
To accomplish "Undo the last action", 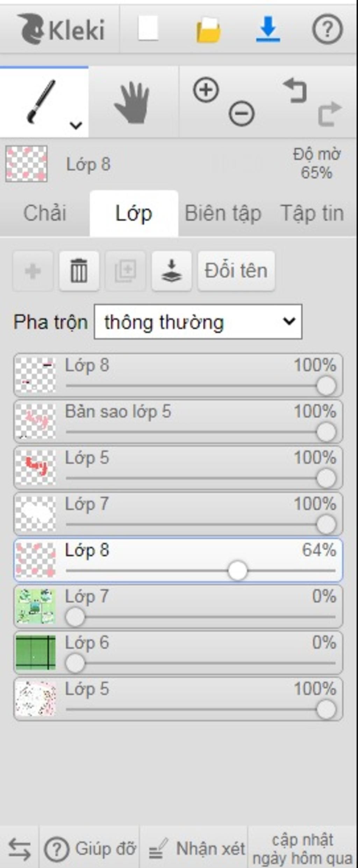I will tap(295, 90).
